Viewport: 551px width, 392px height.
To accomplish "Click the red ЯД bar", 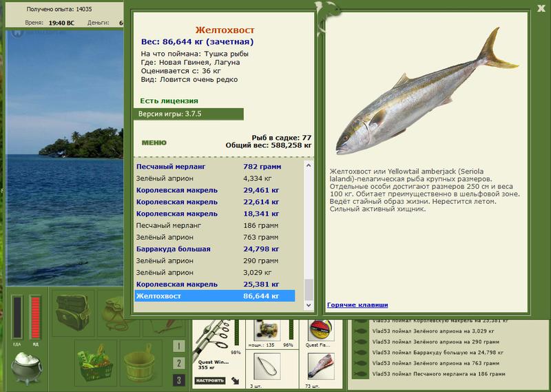I will tap(36, 317).
